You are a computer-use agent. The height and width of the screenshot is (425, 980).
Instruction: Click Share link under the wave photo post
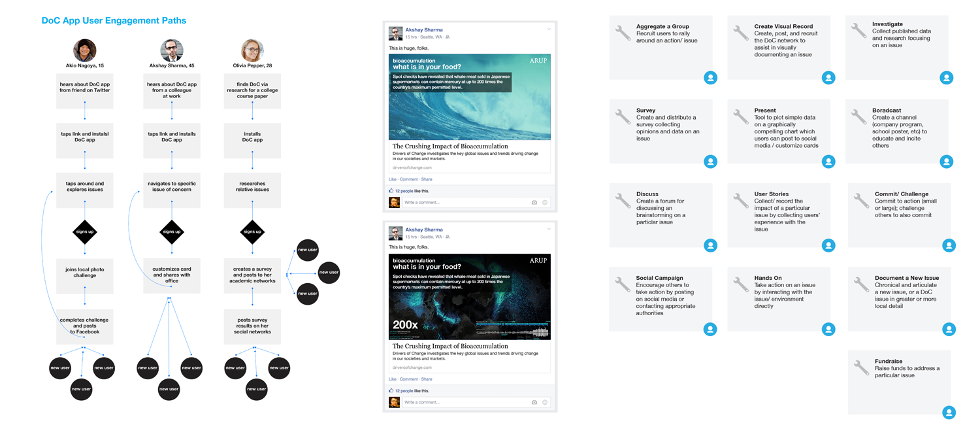tap(427, 179)
